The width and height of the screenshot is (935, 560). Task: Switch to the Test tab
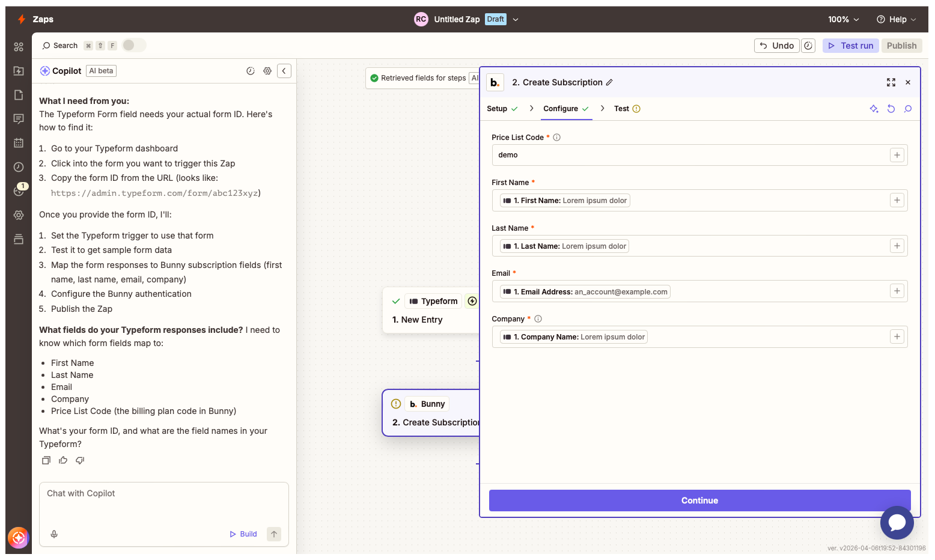click(621, 108)
